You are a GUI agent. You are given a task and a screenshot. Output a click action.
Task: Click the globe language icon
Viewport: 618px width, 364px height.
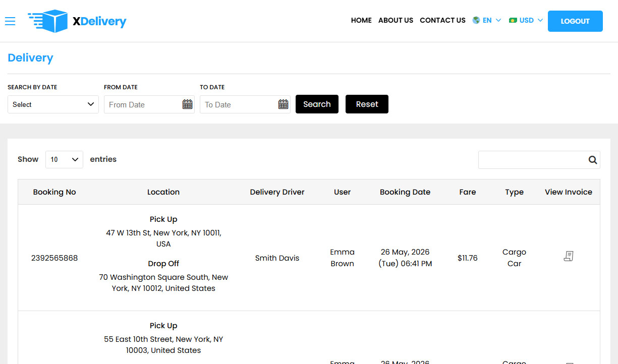pyautogui.click(x=476, y=20)
